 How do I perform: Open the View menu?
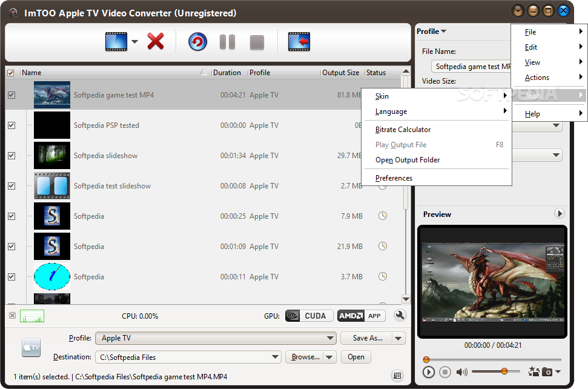[x=549, y=62]
